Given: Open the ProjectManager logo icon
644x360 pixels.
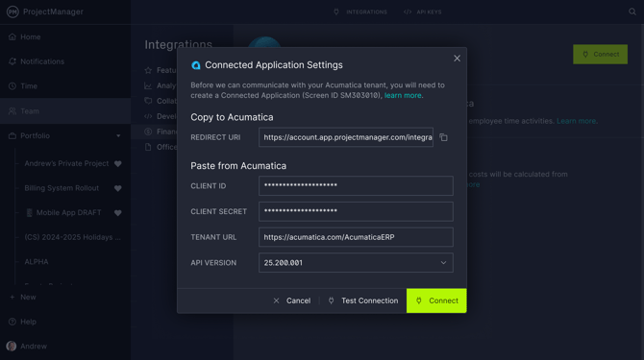Looking at the screenshot, I should click(x=12, y=12).
